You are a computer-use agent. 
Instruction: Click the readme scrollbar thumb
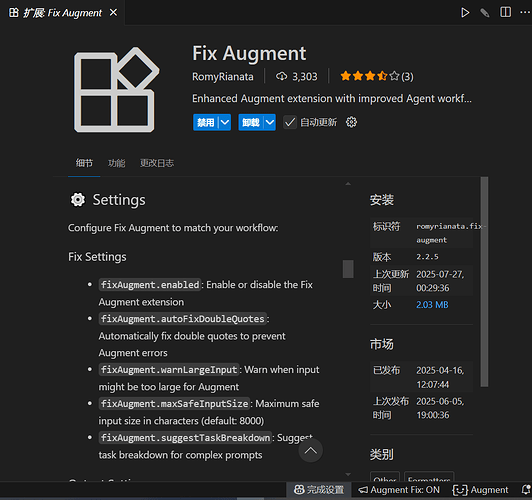(x=348, y=269)
